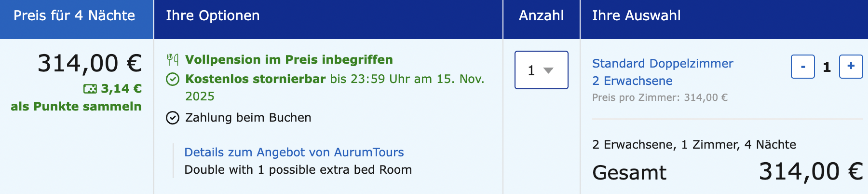Screen dimensions: 868x194
Task: Click the dropdown arrow in Anzahl selector
Action: coord(548,70)
